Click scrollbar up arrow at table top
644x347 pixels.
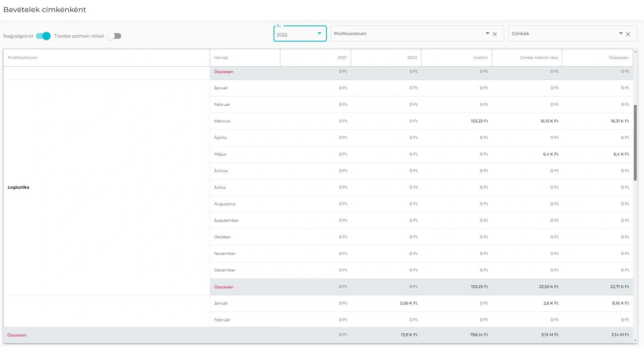point(635,52)
